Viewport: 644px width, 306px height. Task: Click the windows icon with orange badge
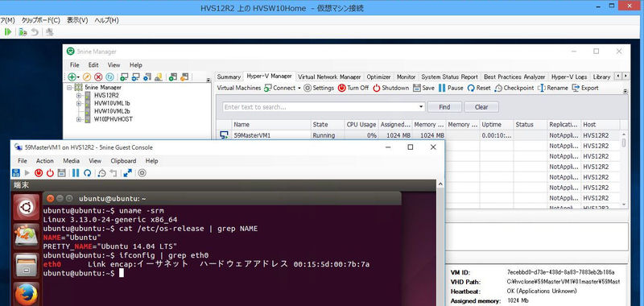(184, 76)
